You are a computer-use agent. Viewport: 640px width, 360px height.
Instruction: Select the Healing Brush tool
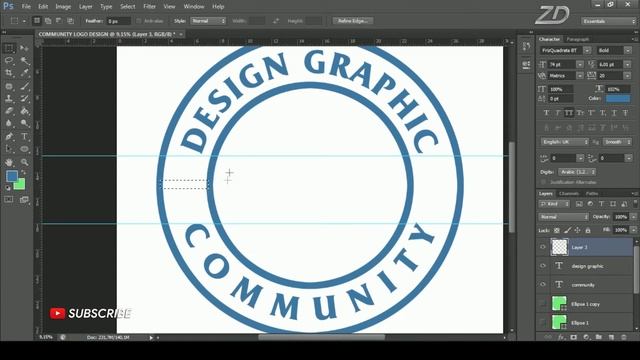click(9, 86)
